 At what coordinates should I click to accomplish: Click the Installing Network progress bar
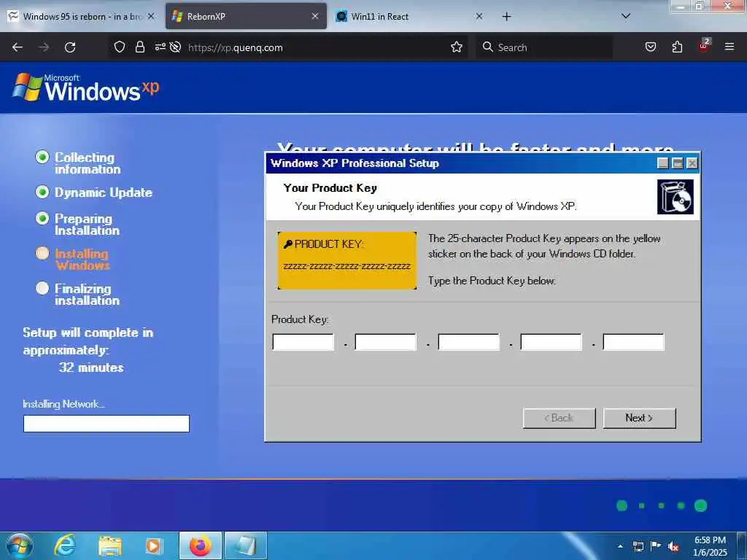click(107, 424)
